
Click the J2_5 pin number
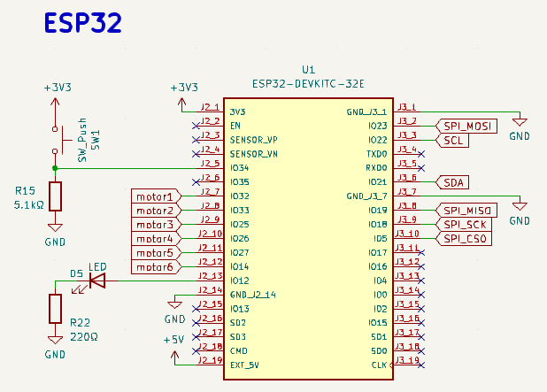[x=210, y=163]
